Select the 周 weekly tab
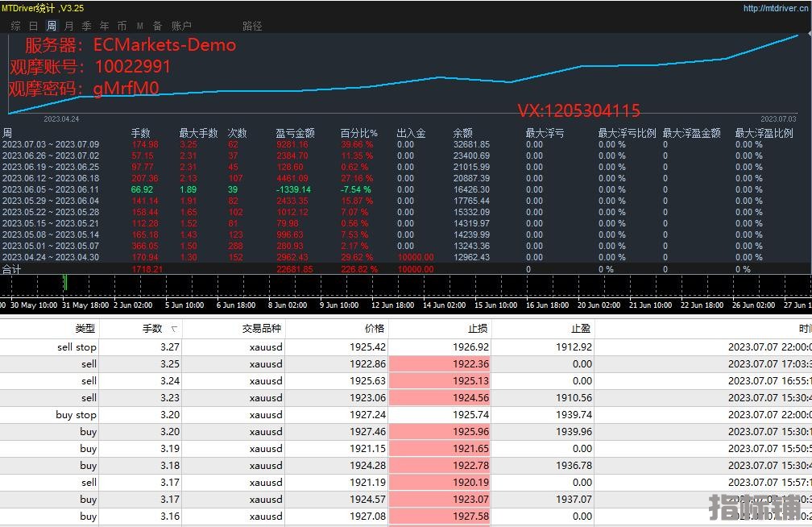The width and height of the screenshot is (812, 527). 52,26
